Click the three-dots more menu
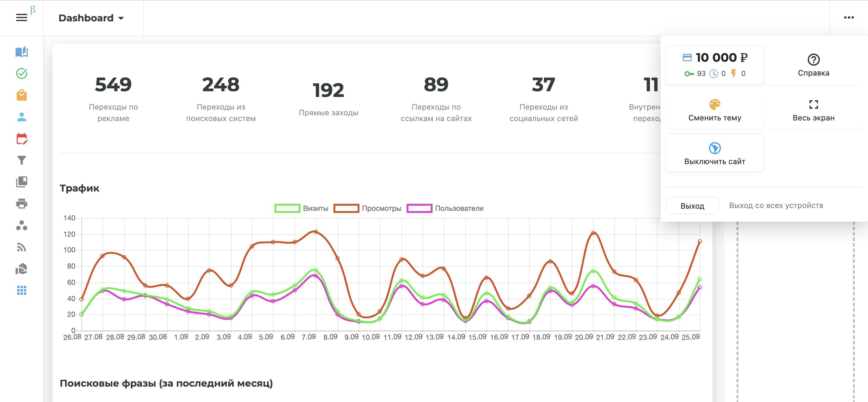The height and width of the screenshot is (402, 868). (848, 17)
